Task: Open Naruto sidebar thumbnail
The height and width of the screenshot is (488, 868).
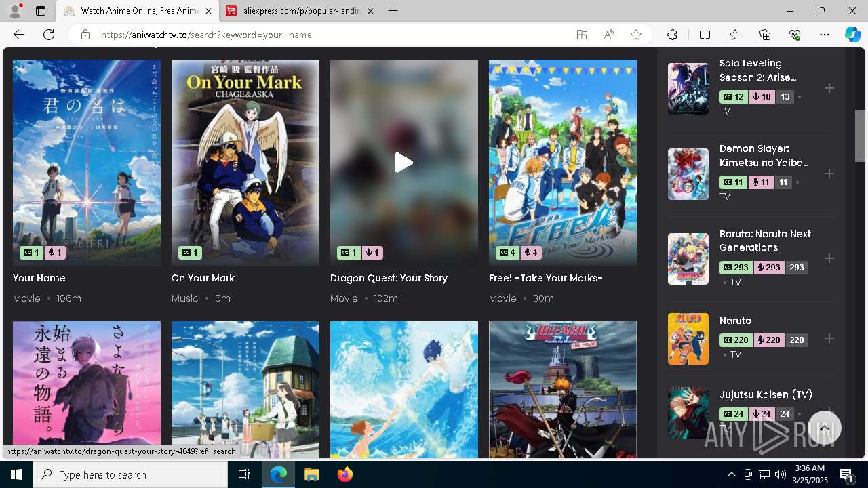Action: click(x=688, y=339)
